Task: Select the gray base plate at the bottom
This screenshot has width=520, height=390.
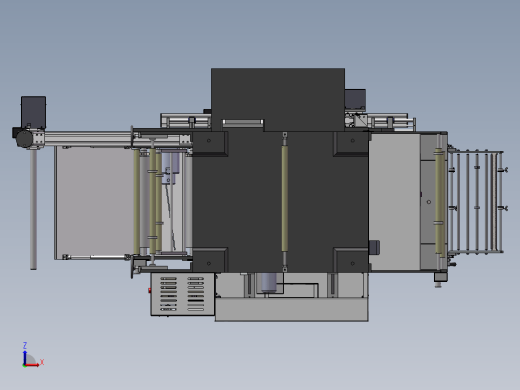Action: click(292, 310)
